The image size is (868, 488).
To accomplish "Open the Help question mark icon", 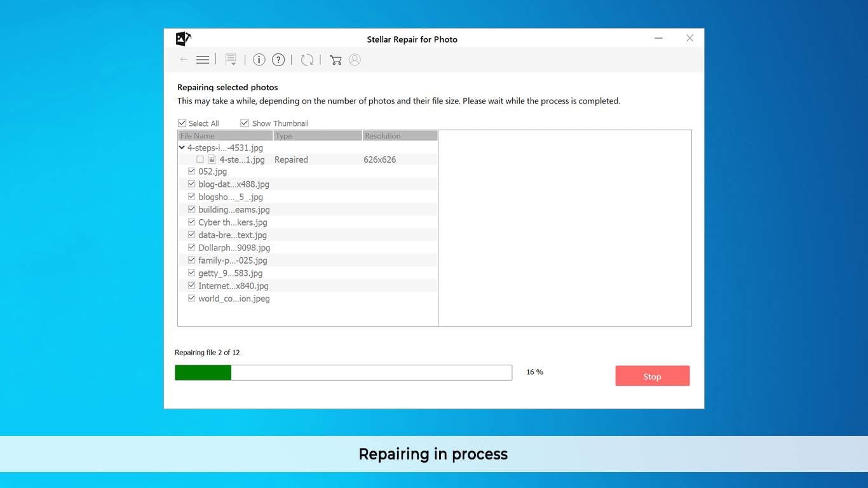I will point(278,60).
